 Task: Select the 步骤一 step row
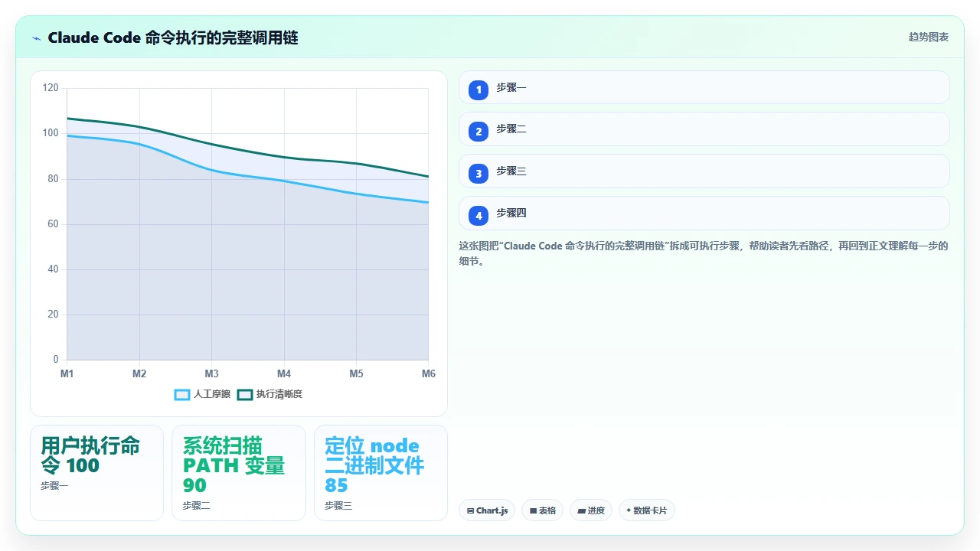coord(704,87)
